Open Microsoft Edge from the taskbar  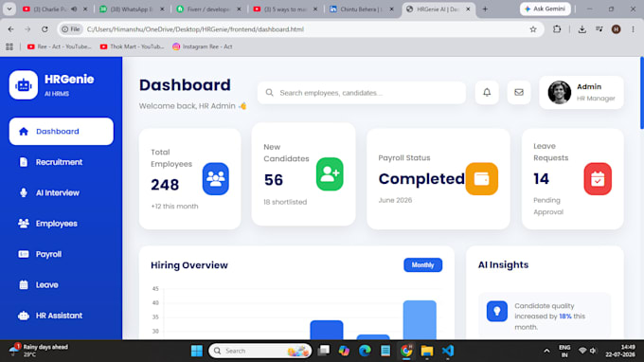365,351
